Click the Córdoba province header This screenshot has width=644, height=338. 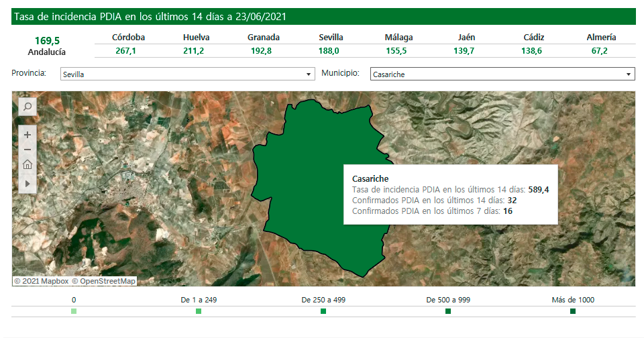pos(128,38)
